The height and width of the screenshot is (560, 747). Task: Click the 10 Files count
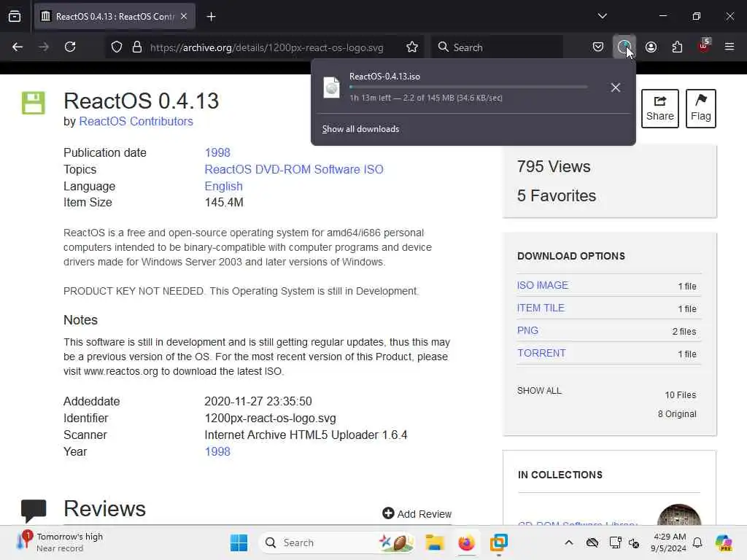coord(681,394)
